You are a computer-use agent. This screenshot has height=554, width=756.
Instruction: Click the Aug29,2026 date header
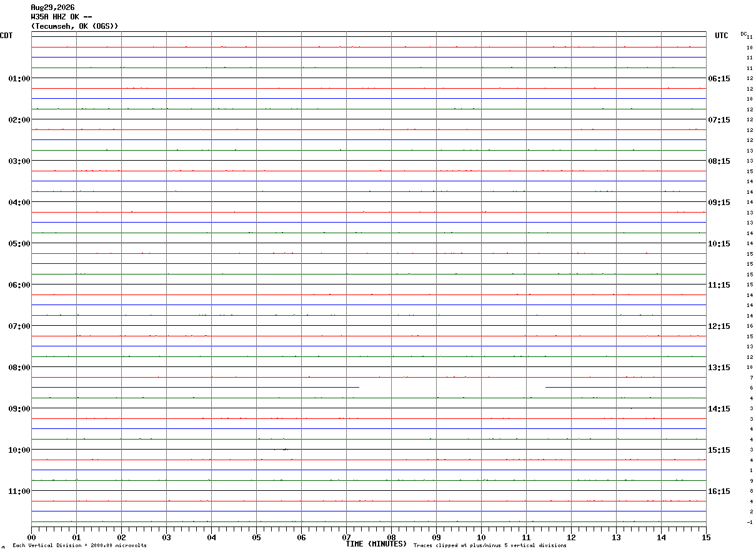point(52,8)
